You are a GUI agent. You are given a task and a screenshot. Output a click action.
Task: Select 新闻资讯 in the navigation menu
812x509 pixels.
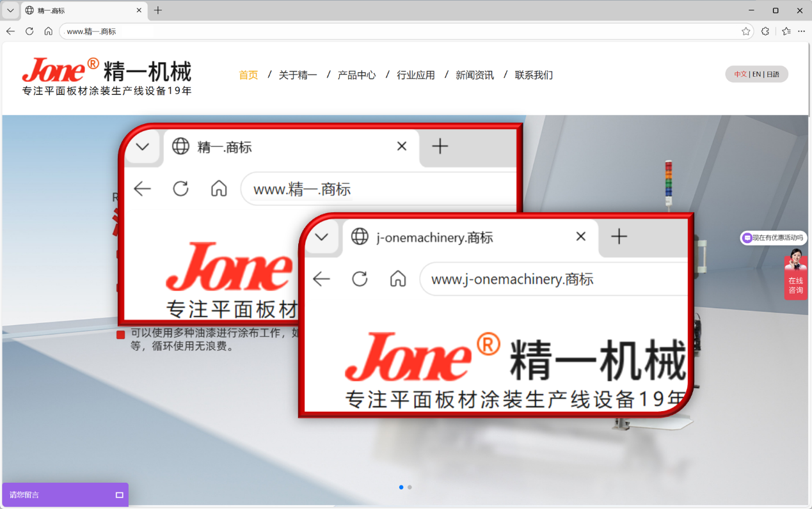tap(475, 75)
